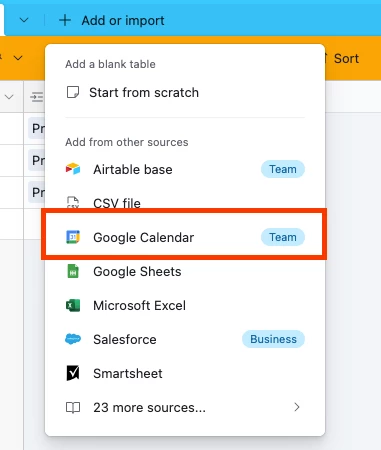Click the Team badge on Airtable base

coord(283,169)
